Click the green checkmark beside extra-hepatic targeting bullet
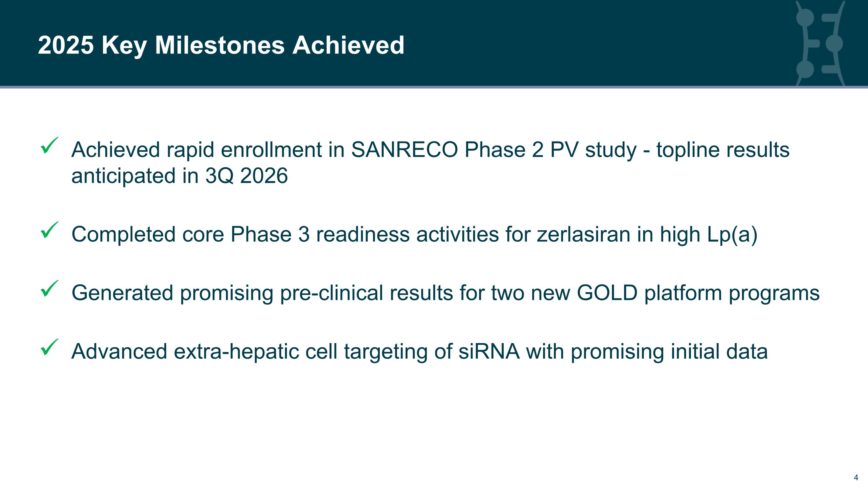Screen dimensions: 868x488 tap(49, 347)
